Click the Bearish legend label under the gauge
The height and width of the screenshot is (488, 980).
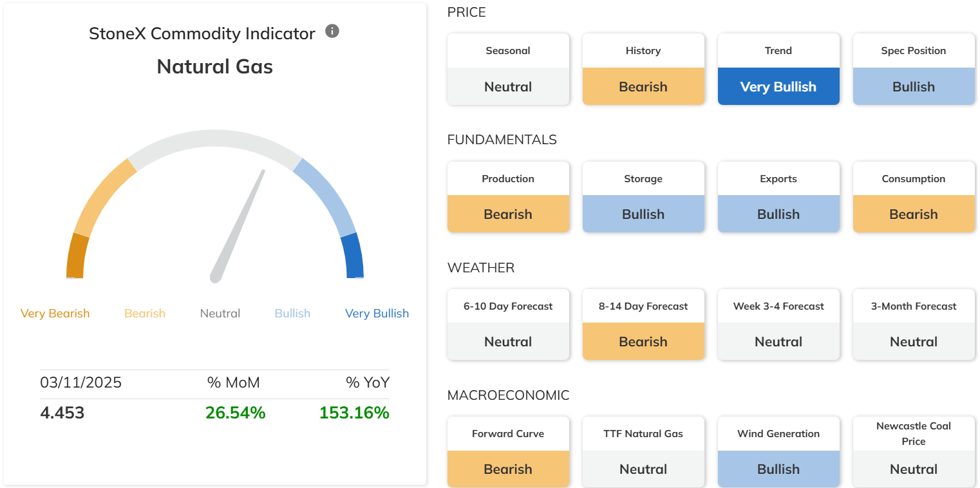point(145,314)
